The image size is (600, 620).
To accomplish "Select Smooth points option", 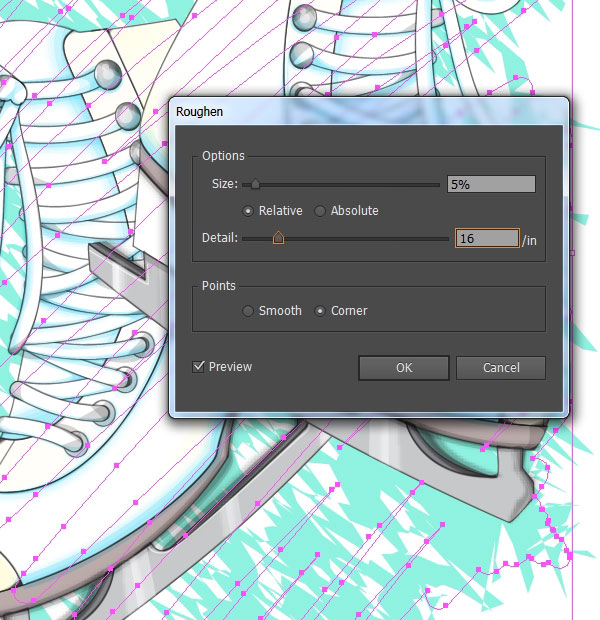I will pyautogui.click(x=248, y=311).
